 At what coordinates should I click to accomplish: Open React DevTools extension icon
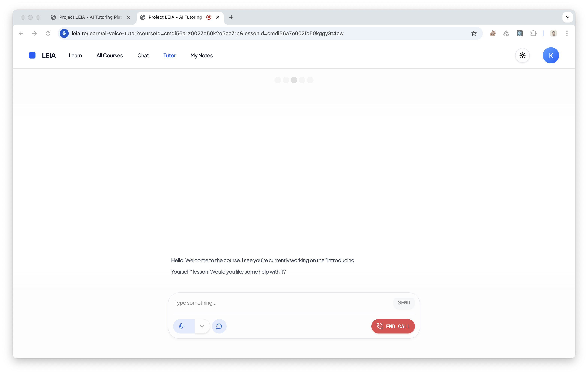point(519,33)
